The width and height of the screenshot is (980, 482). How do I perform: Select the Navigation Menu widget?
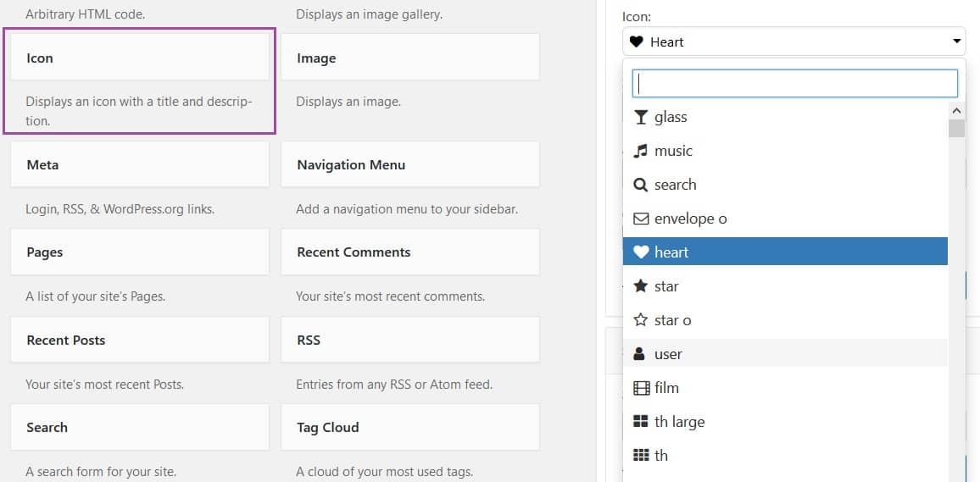coord(409,165)
